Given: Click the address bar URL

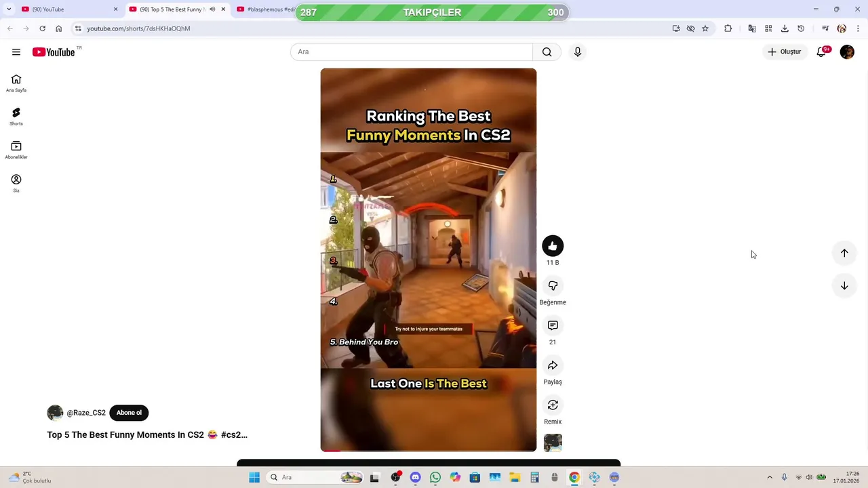Looking at the screenshot, I should click(138, 28).
